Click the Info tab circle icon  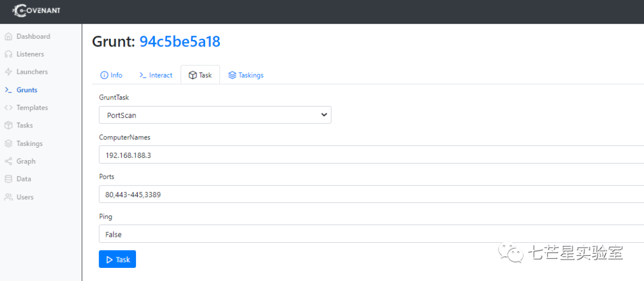point(104,75)
